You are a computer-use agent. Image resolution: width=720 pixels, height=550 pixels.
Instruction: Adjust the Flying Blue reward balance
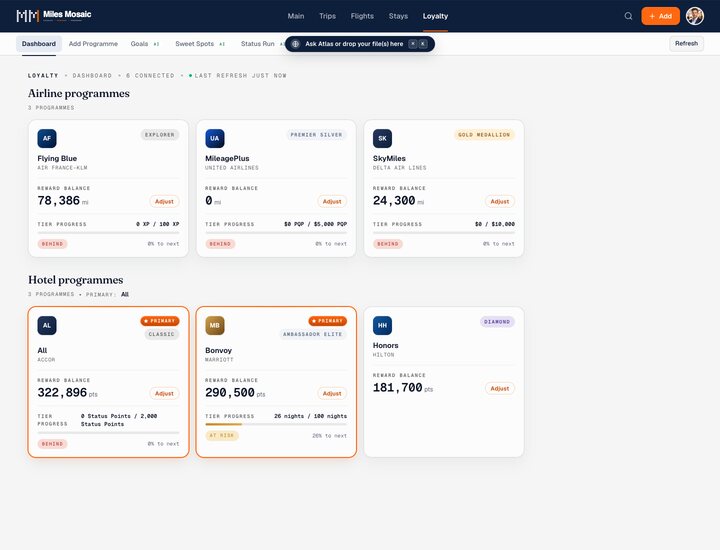(164, 201)
